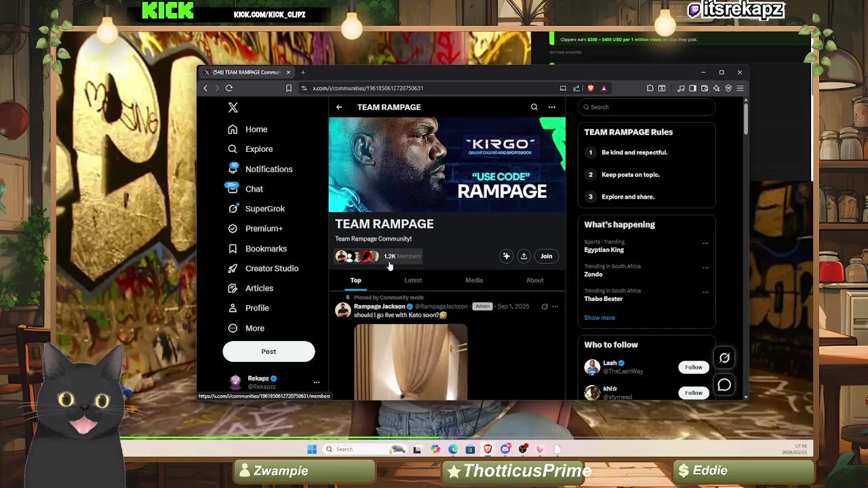868x488 pixels.
Task: Open Egyptian King trend options
Action: point(705,243)
